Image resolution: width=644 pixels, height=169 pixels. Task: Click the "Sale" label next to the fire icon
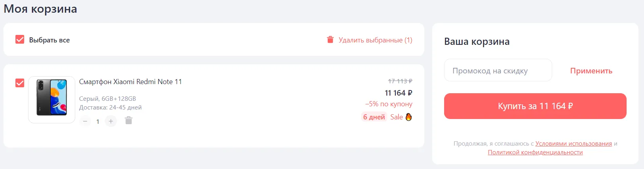click(396, 117)
